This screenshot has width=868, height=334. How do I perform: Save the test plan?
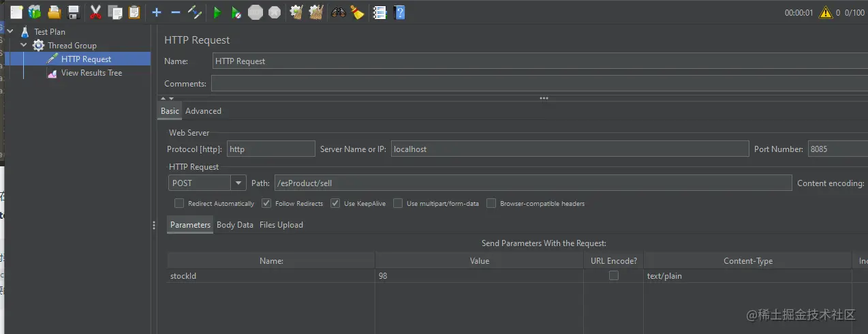click(x=74, y=12)
